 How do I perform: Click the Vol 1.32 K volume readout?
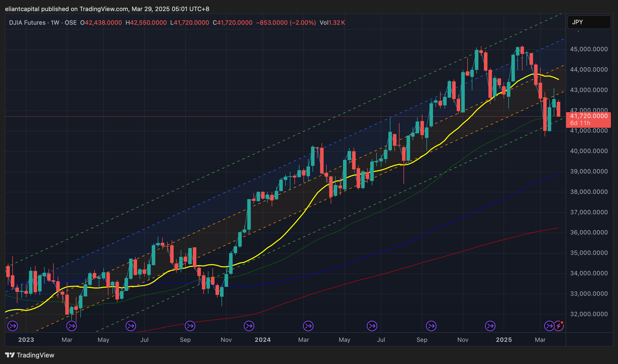[x=332, y=23]
